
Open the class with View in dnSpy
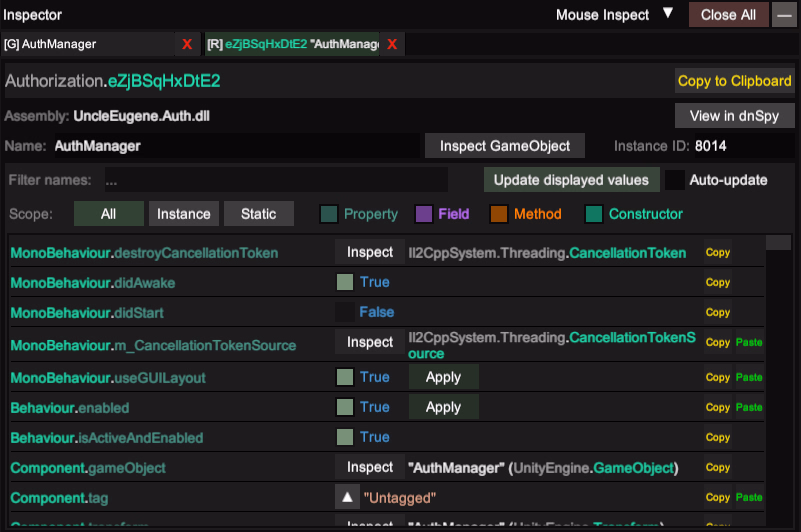coord(734,116)
